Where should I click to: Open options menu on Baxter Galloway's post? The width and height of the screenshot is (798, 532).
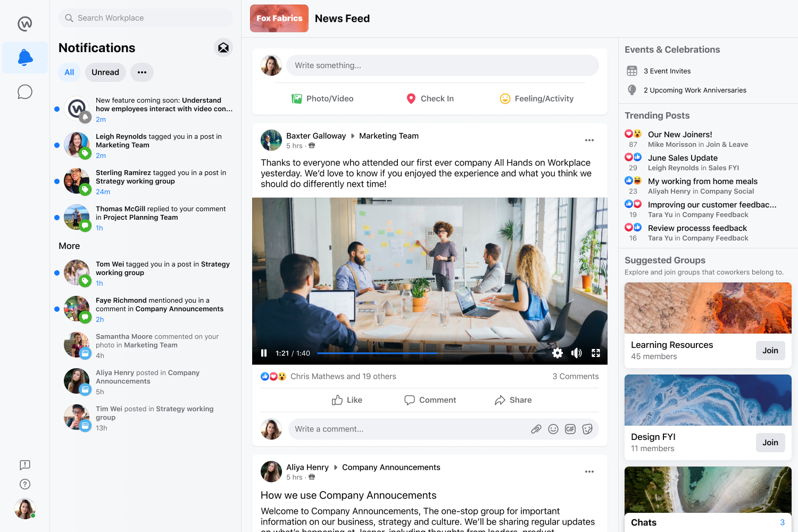[x=589, y=140]
